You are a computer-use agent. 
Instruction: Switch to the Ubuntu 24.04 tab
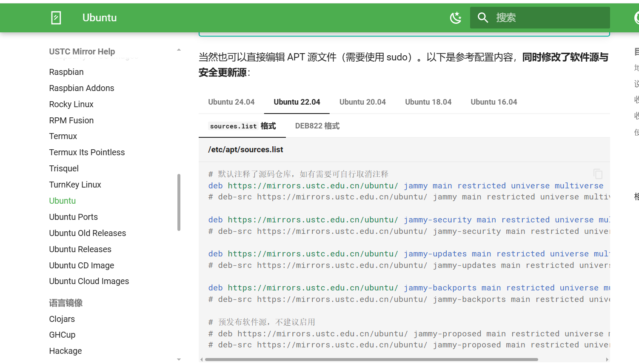(231, 102)
